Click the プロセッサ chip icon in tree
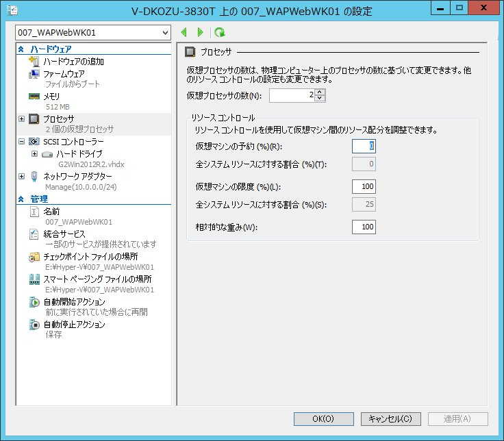 pos(34,119)
